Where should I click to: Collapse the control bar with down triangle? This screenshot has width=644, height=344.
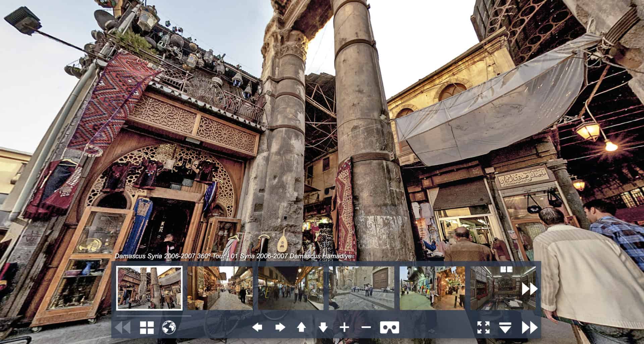[505, 328]
